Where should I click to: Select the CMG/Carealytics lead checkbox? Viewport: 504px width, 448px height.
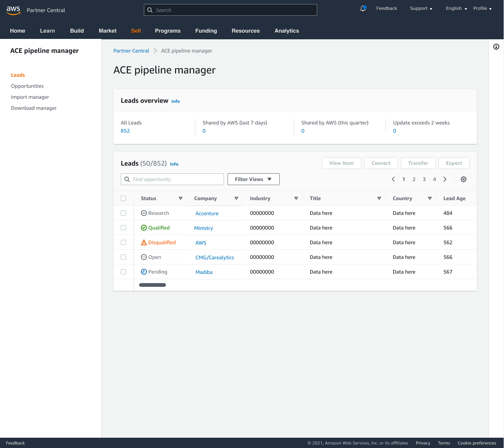(x=123, y=257)
